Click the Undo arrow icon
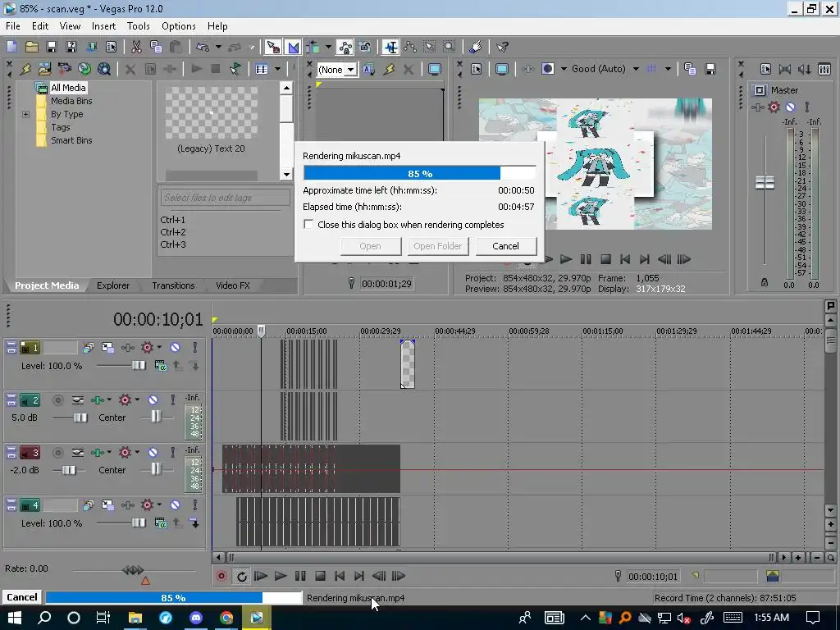Image resolution: width=840 pixels, height=630 pixels. (x=203, y=47)
